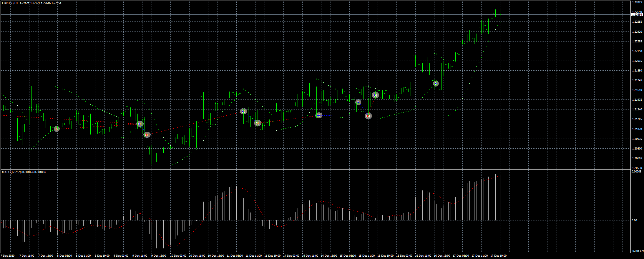
Task: Click the highlighted current price label 1.22654
Action: [637, 14]
